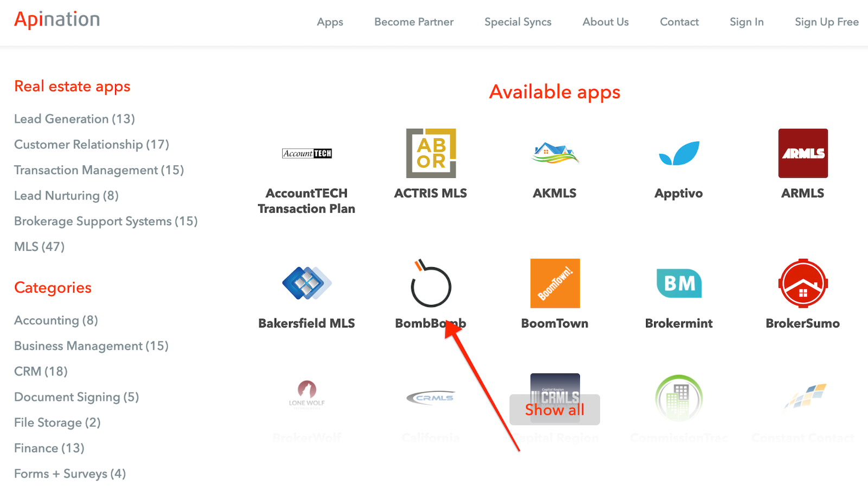Open the Apptivo blue leaf icon

pyautogui.click(x=679, y=153)
